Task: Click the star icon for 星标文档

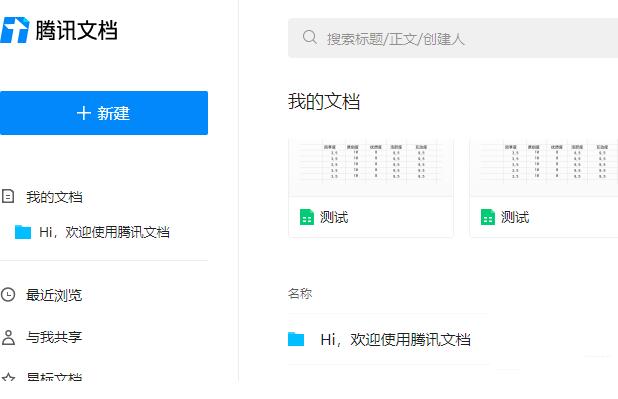Action: 8,378
